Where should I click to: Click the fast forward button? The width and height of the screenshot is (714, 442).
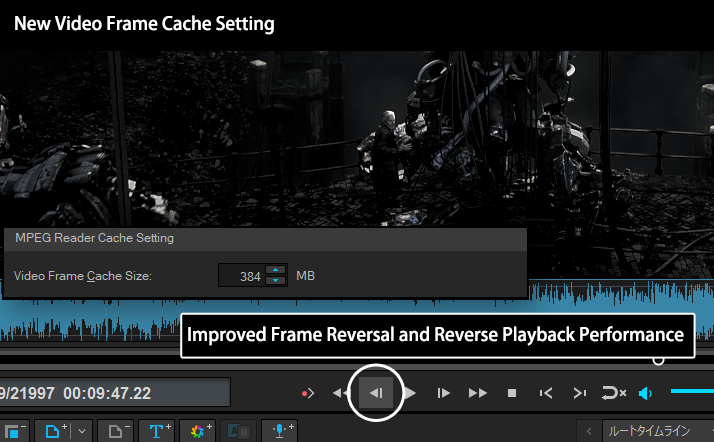click(478, 393)
